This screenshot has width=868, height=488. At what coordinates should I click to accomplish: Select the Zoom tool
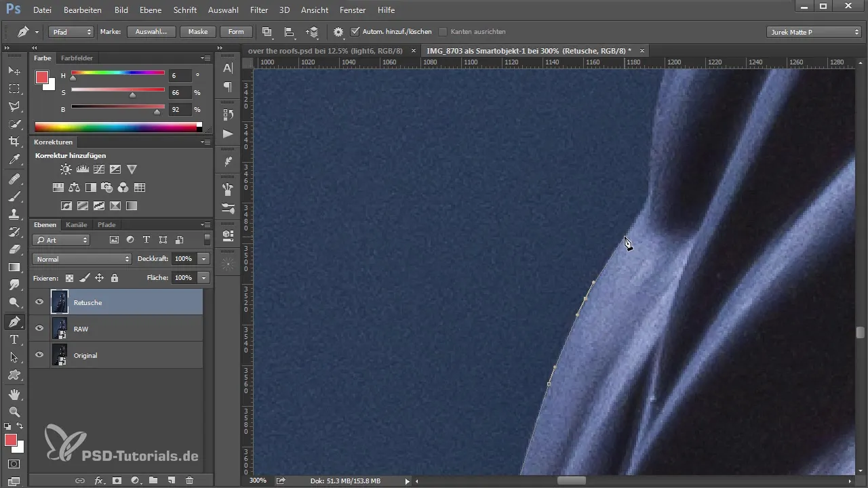pyautogui.click(x=14, y=411)
